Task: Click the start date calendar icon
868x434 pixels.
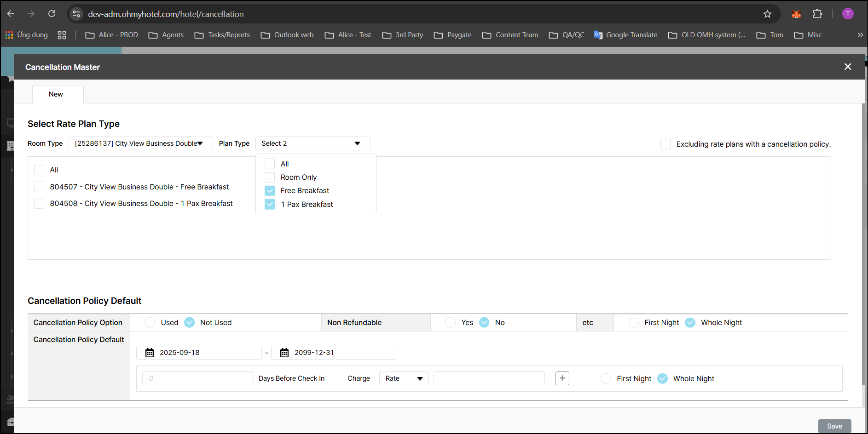Action: (150, 353)
